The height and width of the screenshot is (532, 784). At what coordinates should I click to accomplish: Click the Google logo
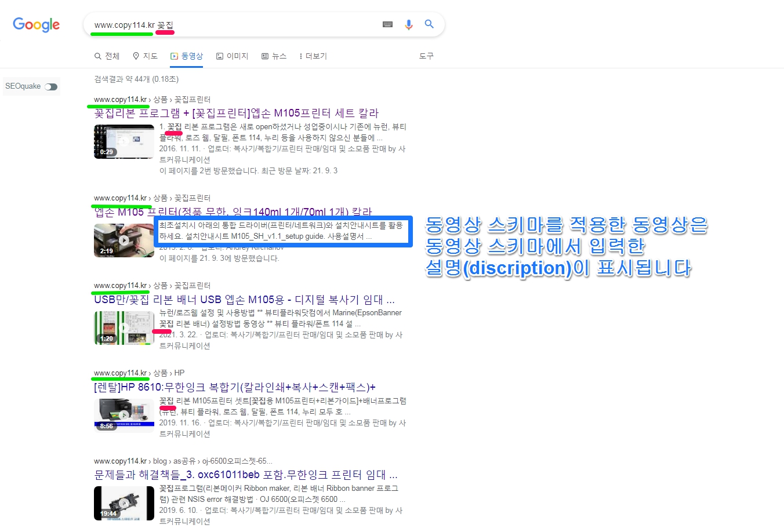coord(36,25)
